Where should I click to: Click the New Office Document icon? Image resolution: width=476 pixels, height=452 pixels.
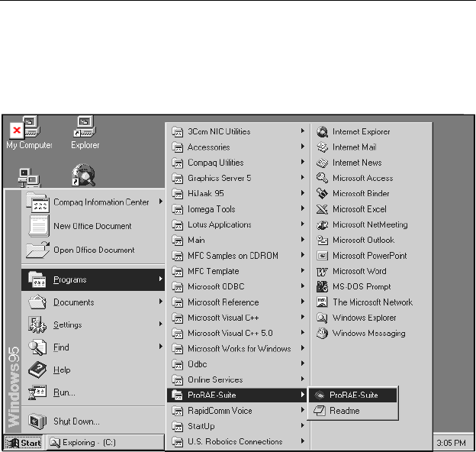[x=39, y=226]
